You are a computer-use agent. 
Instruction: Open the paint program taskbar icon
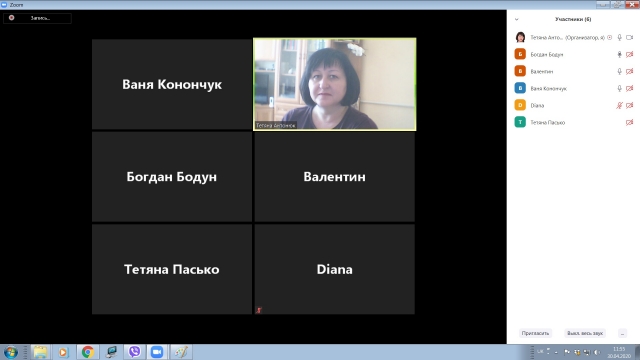181,352
